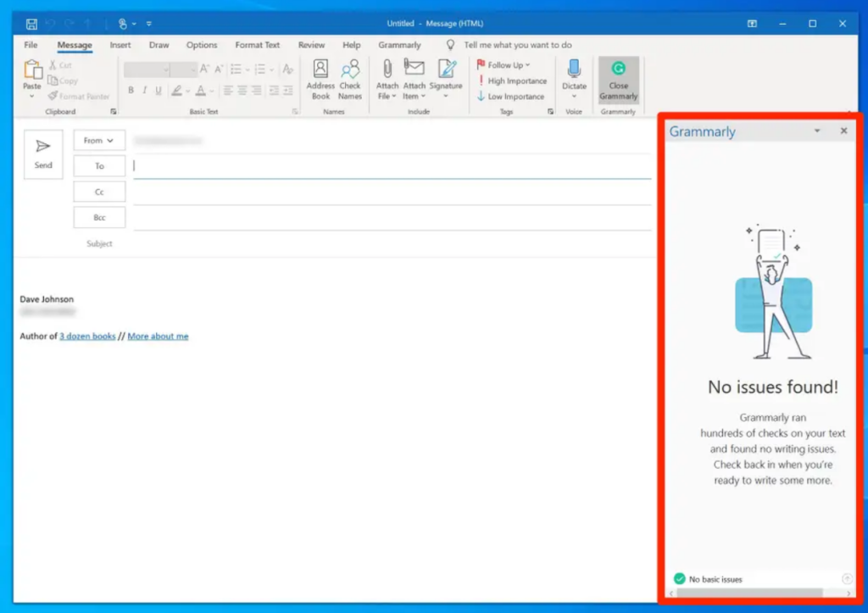Expand the numbering style dropdown arrow

tap(271, 70)
